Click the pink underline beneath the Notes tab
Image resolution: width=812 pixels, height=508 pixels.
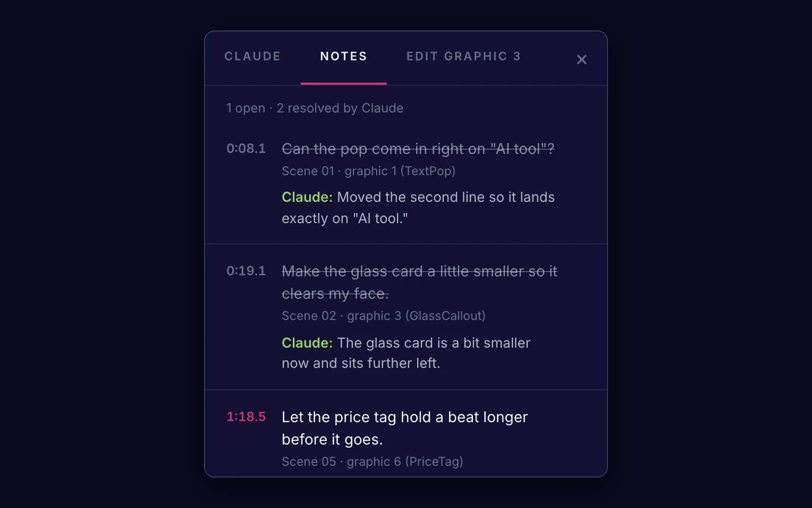(344, 83)
